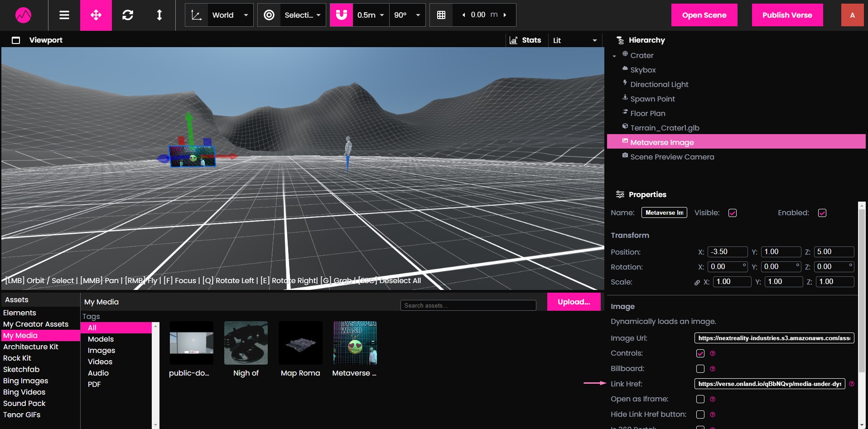The width and height of the screenshot is (868, 429).
Task: Select Metaverse Image in hierarchy
Action: [736, 142]
